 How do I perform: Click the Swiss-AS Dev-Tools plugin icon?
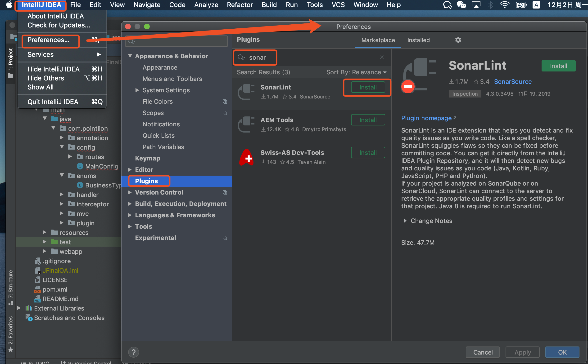click(246, 157)
